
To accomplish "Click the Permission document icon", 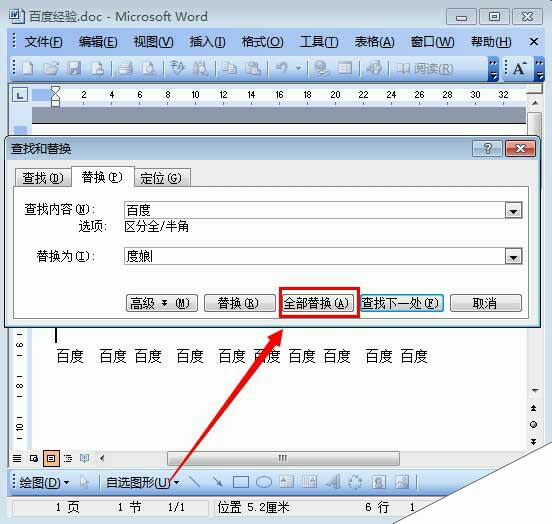I will click(98, 68).
